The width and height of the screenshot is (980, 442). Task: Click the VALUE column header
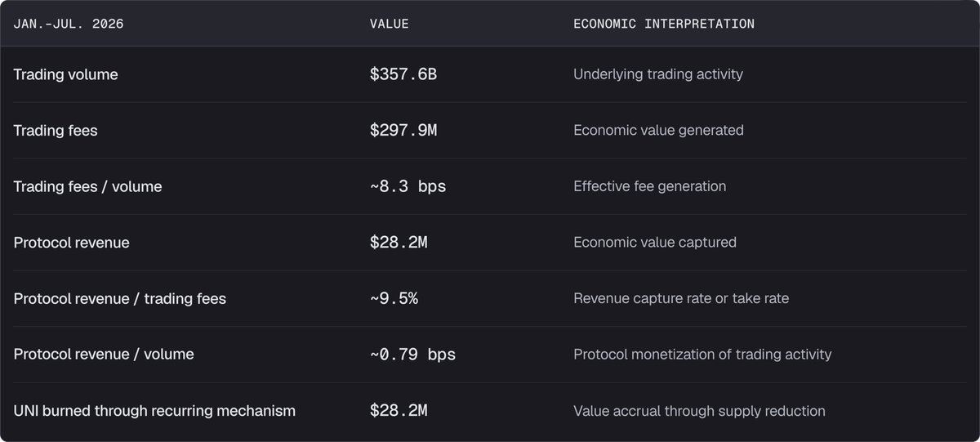click(x=389, y=24)
